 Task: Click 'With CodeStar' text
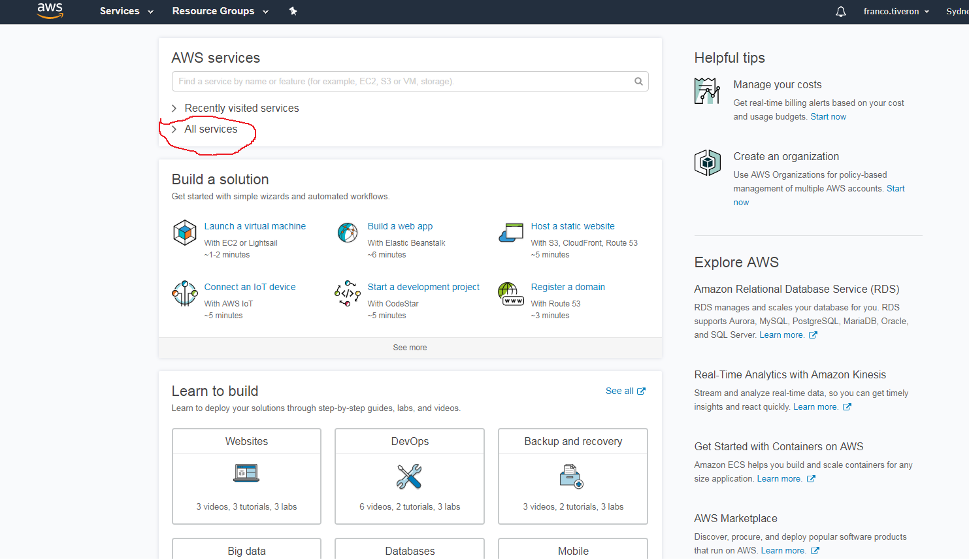pos(393,304)
